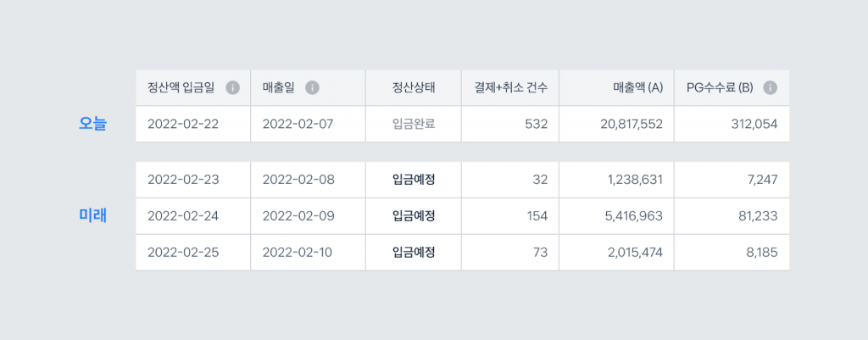Click PG fee value 81,233
The height and width of the screenshot is (340, 868).
(x=757, y=216)
